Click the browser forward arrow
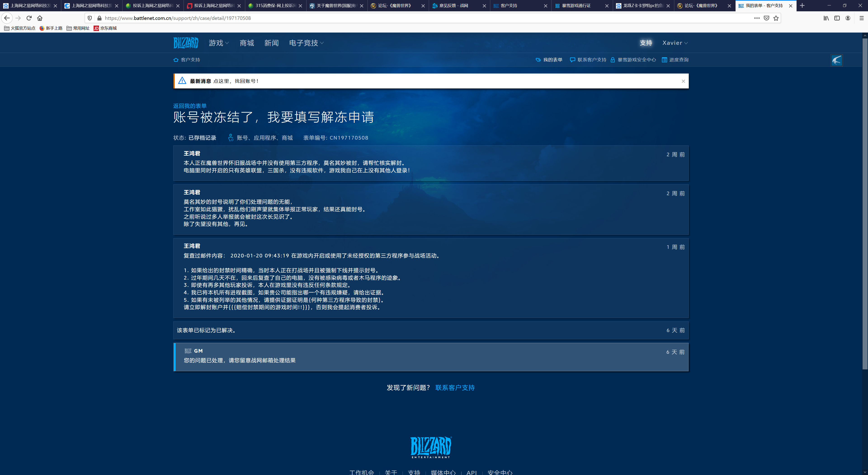Viewport: 868px width, 475px height. [18, 18]
